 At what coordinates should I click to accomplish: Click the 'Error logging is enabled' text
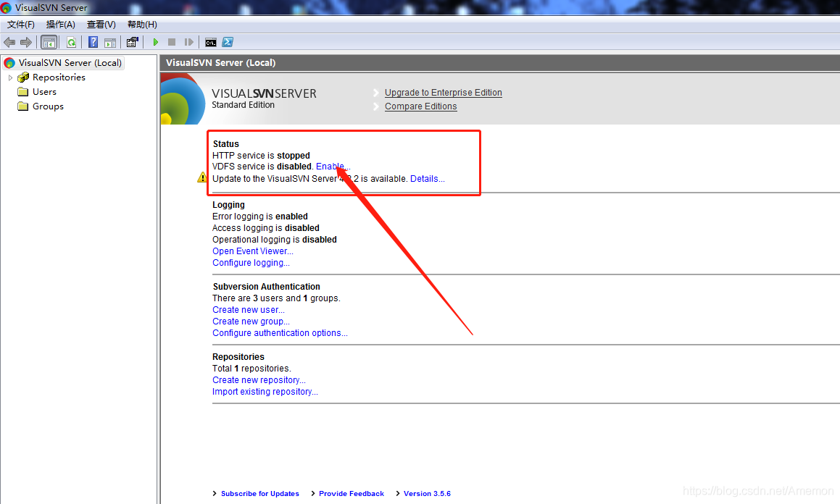259,216
